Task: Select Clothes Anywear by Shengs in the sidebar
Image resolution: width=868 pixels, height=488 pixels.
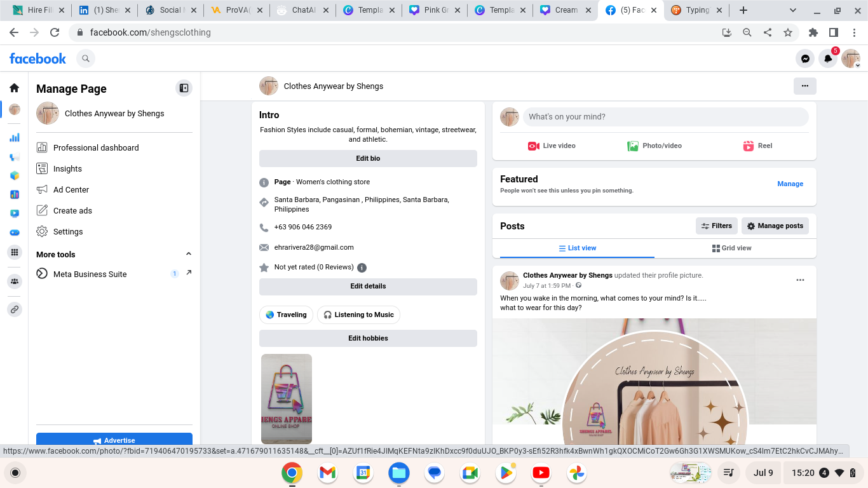Action: pyautogui.click(x=114, y=113)
